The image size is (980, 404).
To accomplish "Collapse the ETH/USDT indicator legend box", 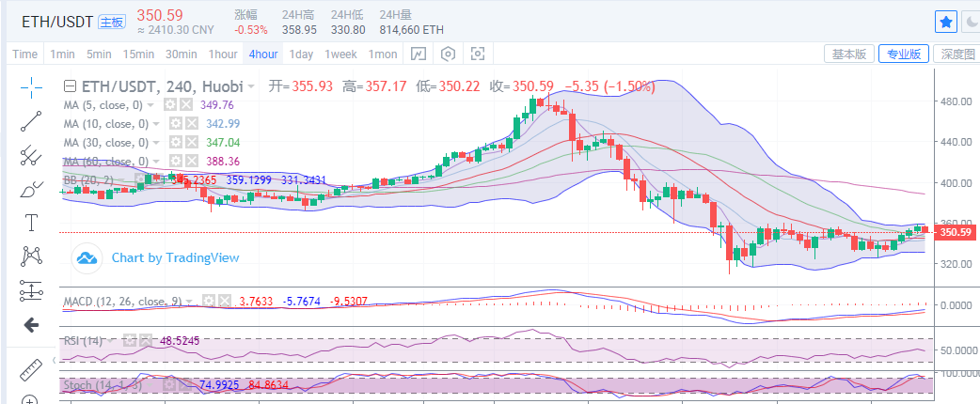I will [70, 85].
